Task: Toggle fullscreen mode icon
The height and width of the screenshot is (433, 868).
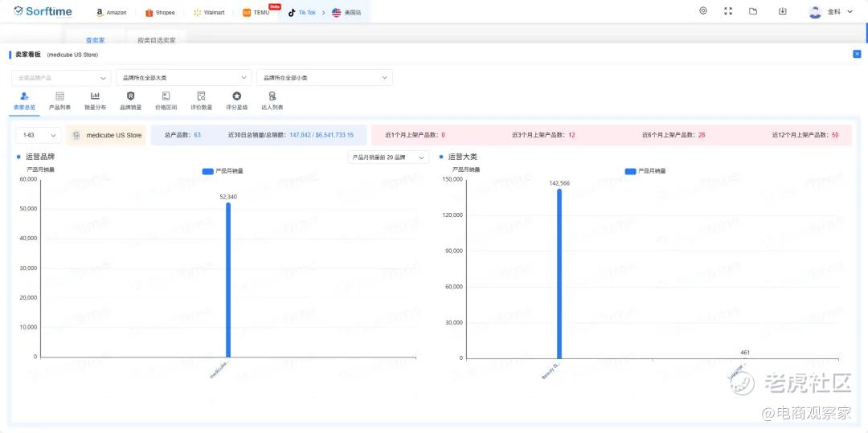Action: tap(728, 10)
